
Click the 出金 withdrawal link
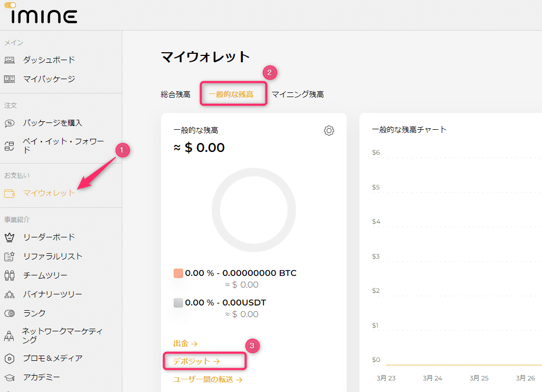[x=185, y=343]
